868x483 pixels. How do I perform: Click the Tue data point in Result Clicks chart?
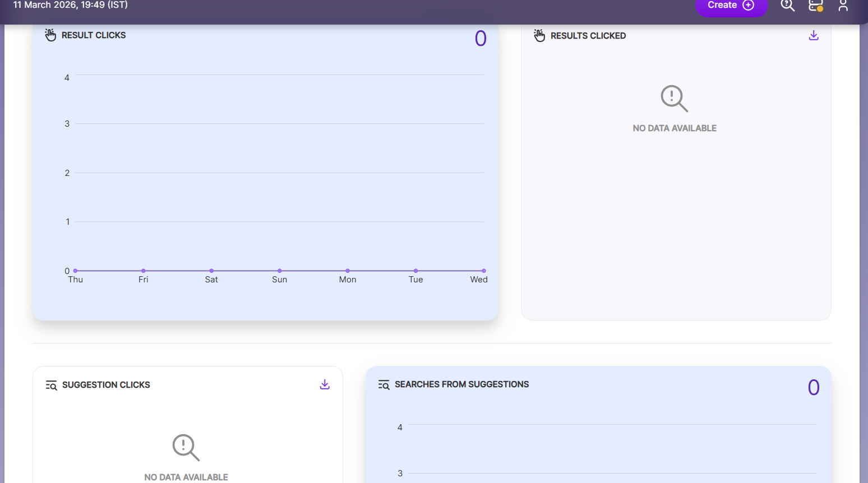[x=415, y=271]
